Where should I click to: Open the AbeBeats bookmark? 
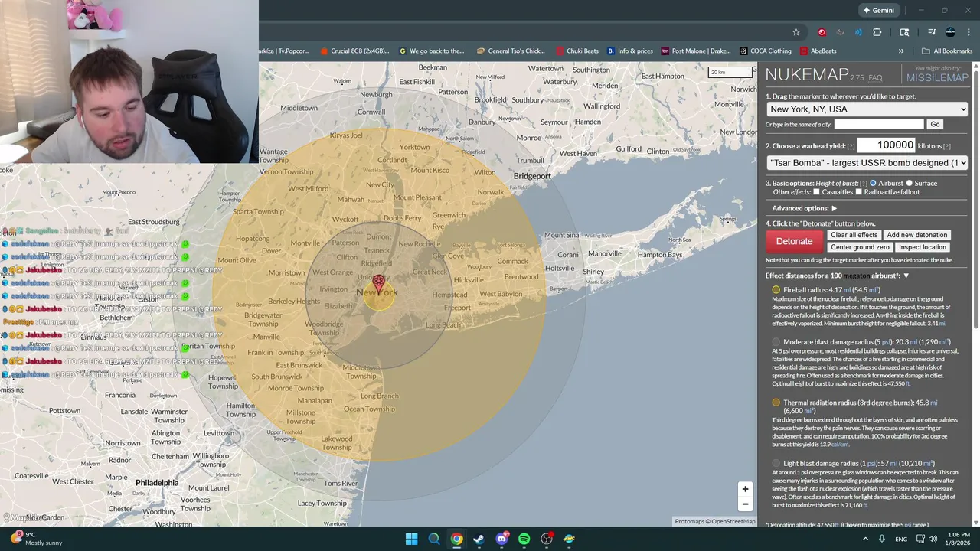(x=818, y=51)
